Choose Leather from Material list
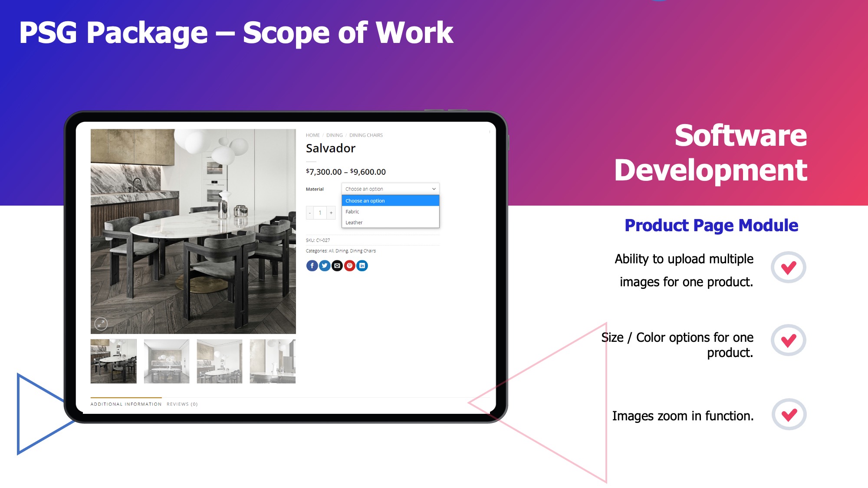868x488 pixels. [390, 223]
